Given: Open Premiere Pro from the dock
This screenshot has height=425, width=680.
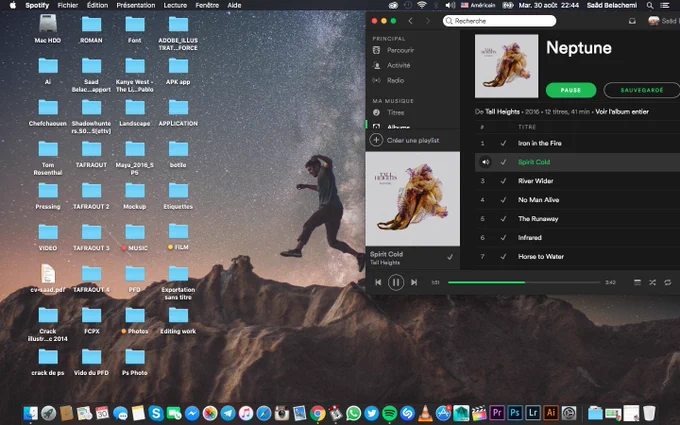Looking at the screenshot, I should click(x=497, y=413).
